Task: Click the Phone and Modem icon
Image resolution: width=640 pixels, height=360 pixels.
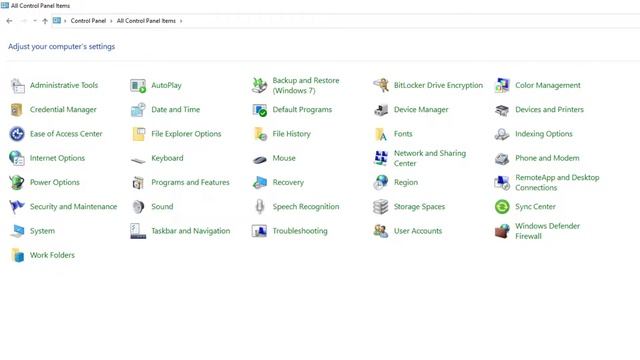Action: click(x=502, y=158)
